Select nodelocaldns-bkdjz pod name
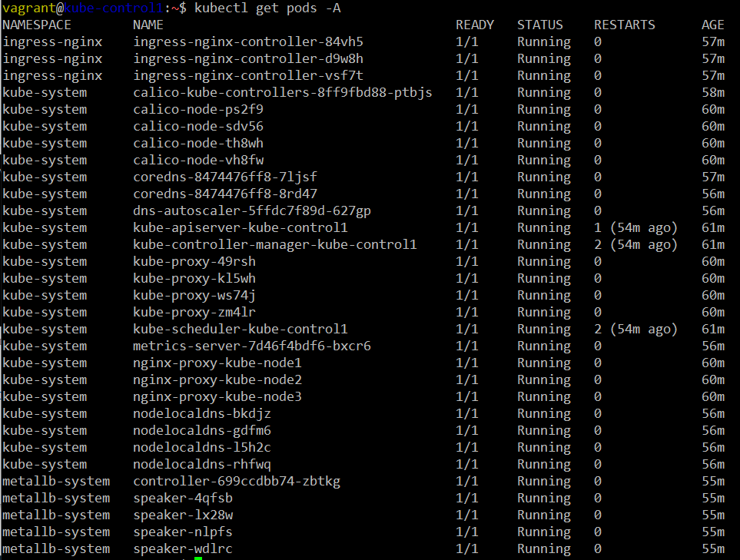Image resolution: width=740 pixels, height=560 pixels. 202,414
